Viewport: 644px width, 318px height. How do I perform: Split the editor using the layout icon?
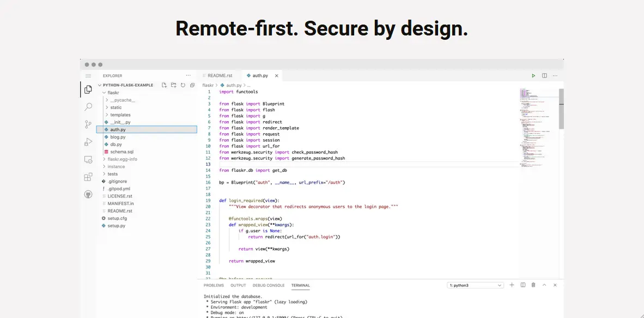point(544,76)
